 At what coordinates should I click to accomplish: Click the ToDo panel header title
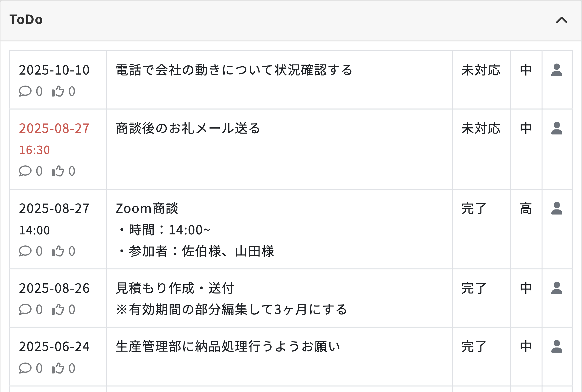point(26,19)
